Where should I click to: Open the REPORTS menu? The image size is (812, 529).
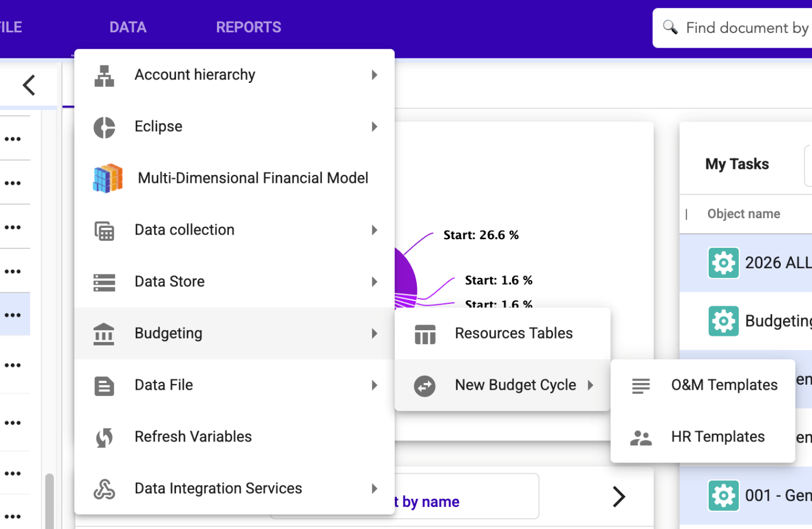point(249,27)
